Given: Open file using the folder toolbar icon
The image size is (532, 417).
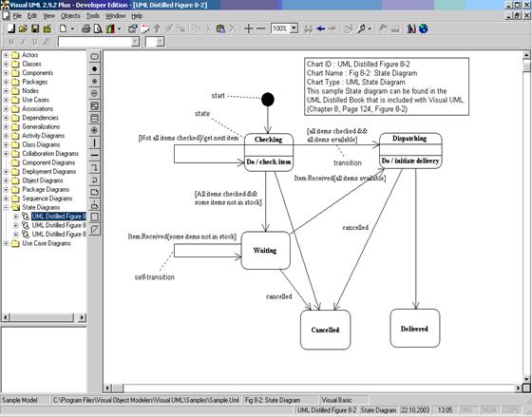Looking at the screenshot, I should 23,28.
